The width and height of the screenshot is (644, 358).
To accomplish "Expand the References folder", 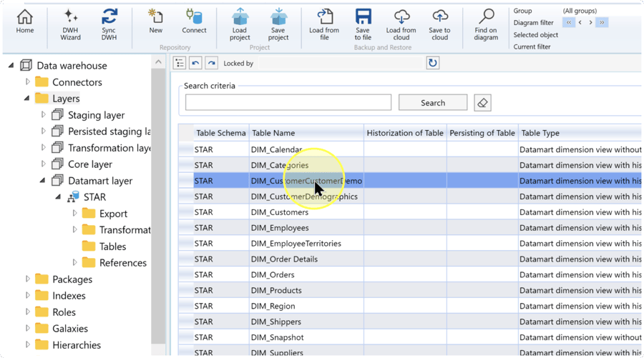I will [74, 262].
